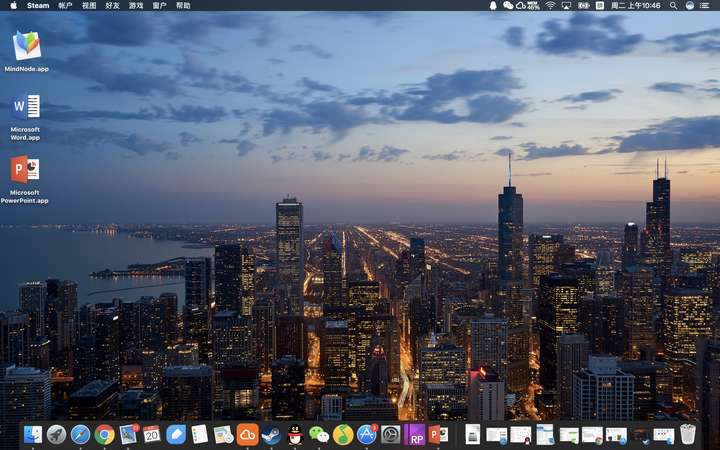Activate Siri from menu bar
Screen dimensions: 720x450
coord(689,6)
